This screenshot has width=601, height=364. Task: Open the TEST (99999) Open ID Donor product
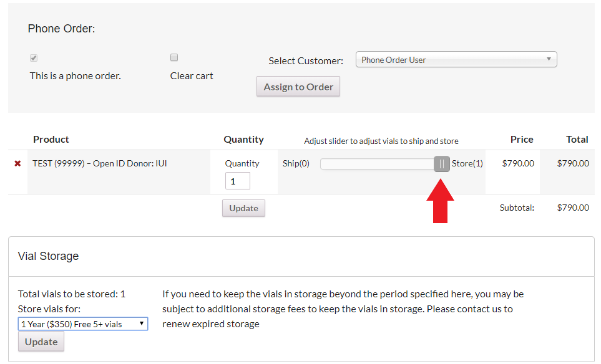pyautogui.click(x=100, y=164)
